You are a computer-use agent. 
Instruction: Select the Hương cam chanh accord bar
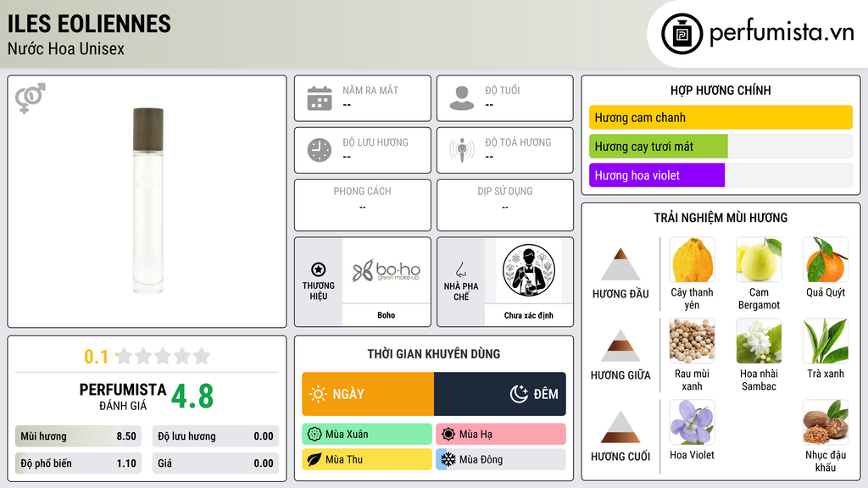[721, 117]
